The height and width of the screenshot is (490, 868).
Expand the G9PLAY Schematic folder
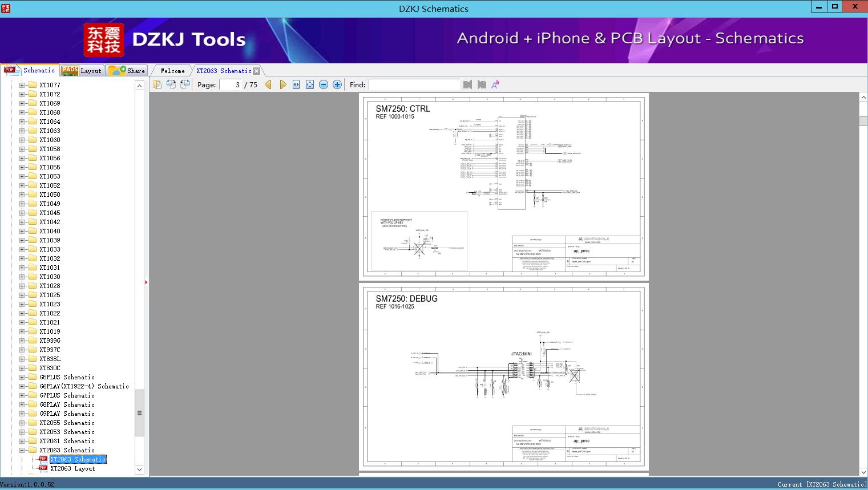point(22,414)
